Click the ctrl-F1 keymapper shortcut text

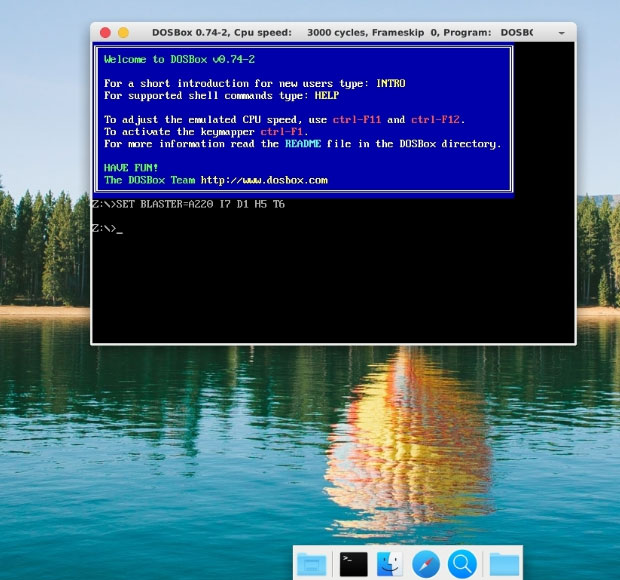point(282,131)
